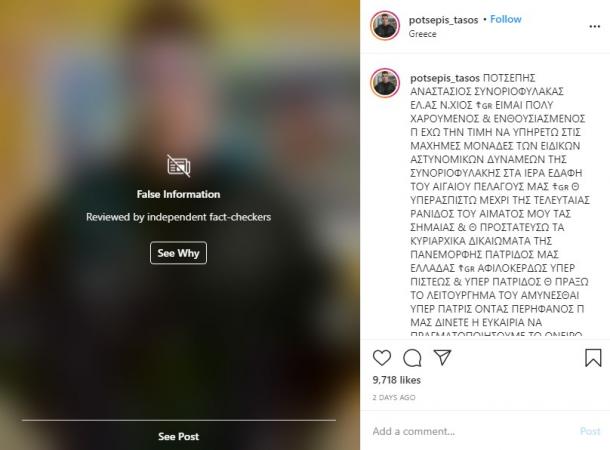
Task: Follow the potsepis_tasos account
Action: click(505, 19)
